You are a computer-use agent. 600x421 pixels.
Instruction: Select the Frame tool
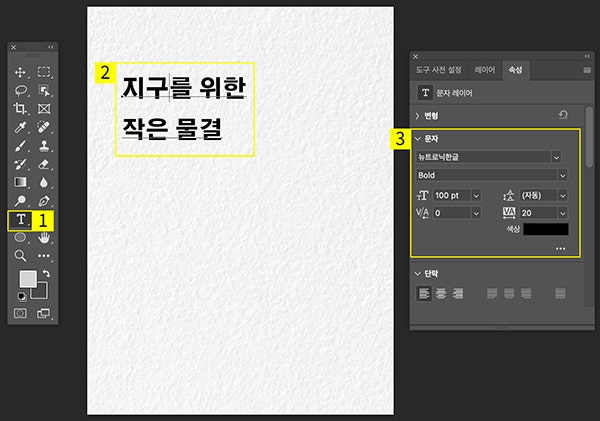coord(44,109)
